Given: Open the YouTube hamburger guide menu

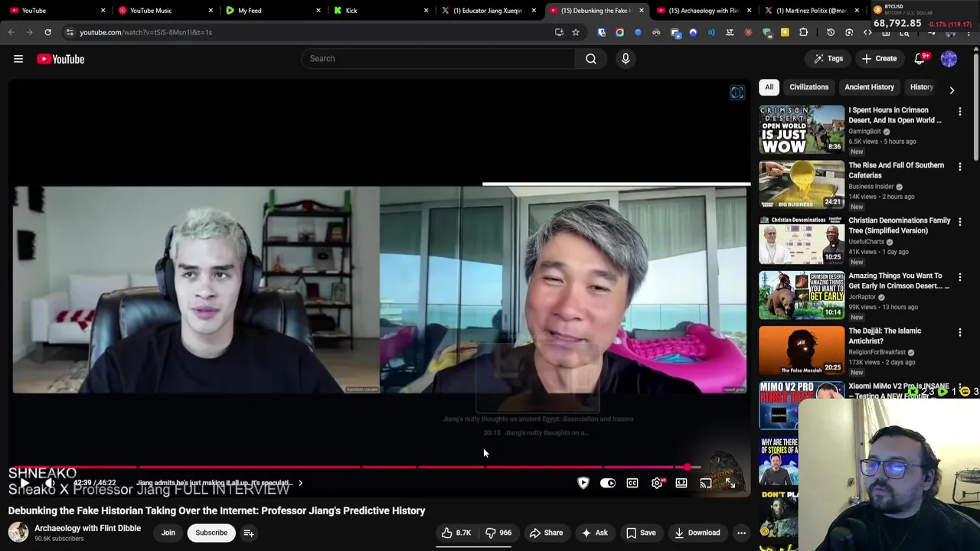Looking at the screenshot, I should [18, 59].
